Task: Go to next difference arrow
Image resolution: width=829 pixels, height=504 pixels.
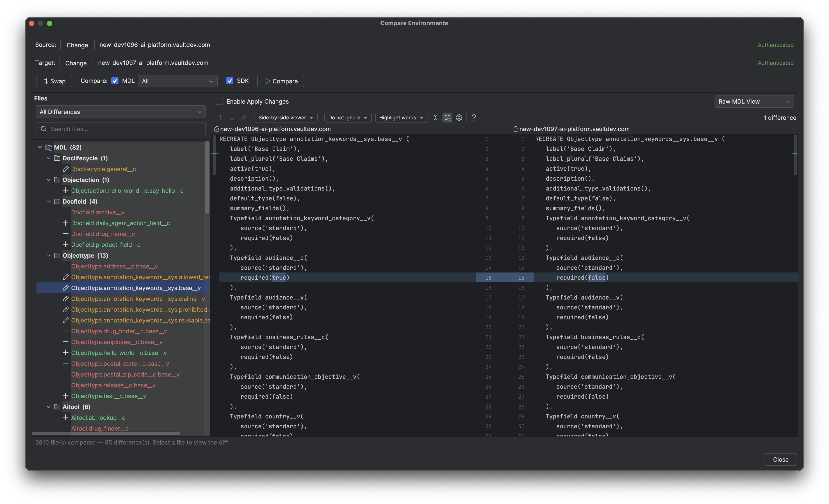Action: pyautogui.click(x=232, y=117)
